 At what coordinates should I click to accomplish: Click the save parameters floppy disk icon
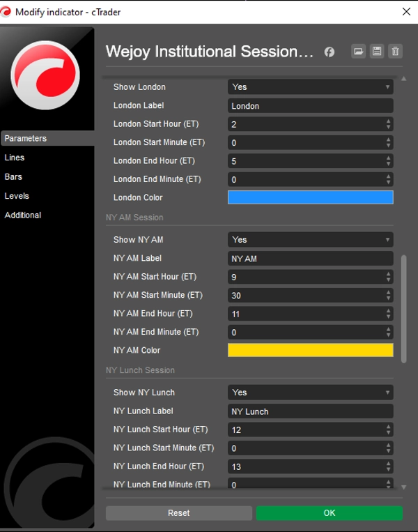(x=377, y=51)
